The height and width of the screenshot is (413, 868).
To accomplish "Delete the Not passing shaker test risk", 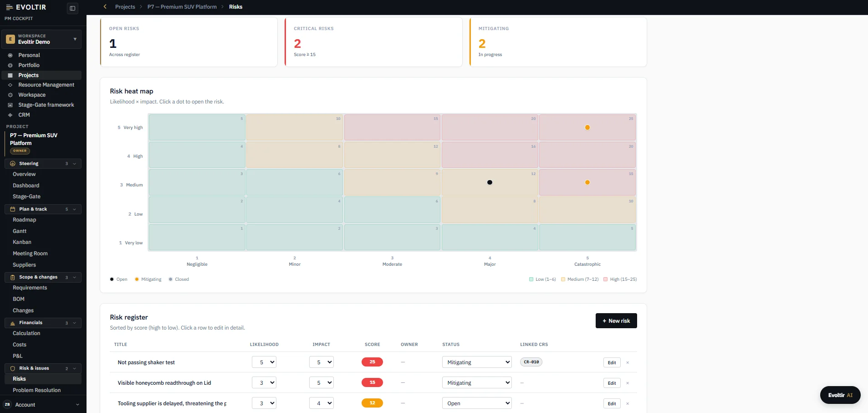I will click(628, 362).
